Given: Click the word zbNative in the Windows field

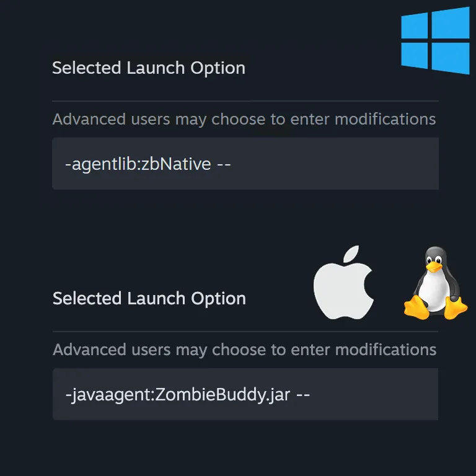Looking at the screenshot, I should pos(176,164).
